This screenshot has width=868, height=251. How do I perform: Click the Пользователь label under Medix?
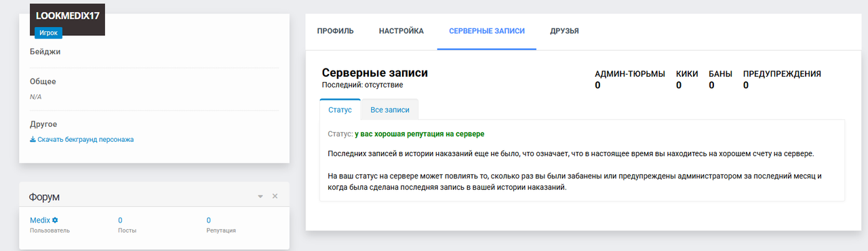pyautogui.click(x=50, y=231)
